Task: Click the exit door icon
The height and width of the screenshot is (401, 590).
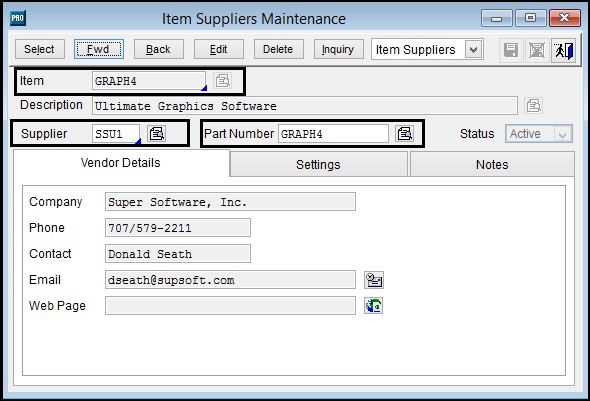Action: point(564,50)
